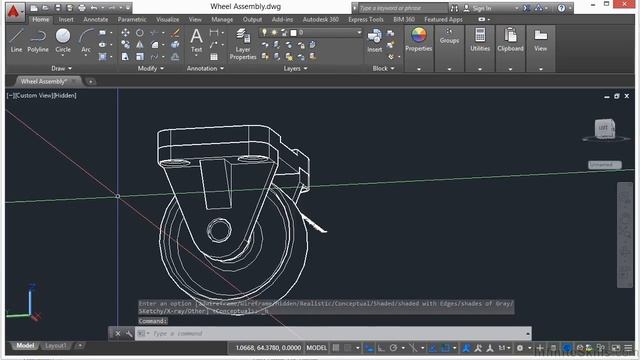
Task: Click the ViewCube in the drawing area
Action: [604, 129]
